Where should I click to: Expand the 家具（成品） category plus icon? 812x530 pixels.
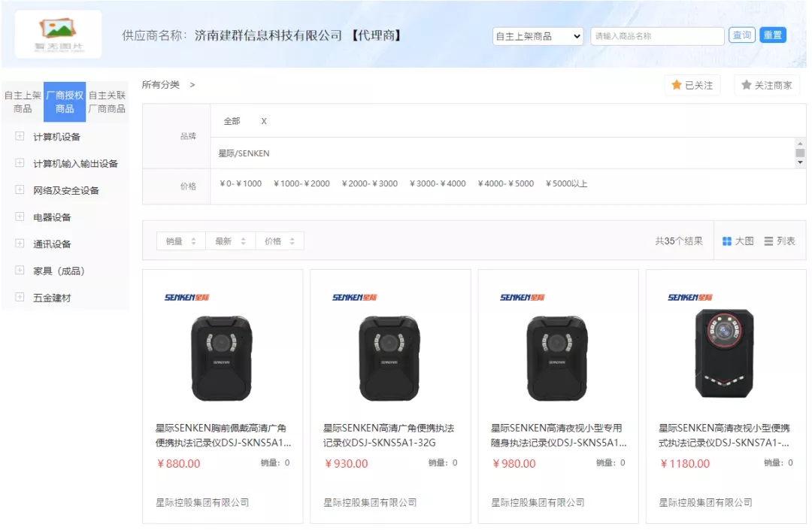point(20,271)
